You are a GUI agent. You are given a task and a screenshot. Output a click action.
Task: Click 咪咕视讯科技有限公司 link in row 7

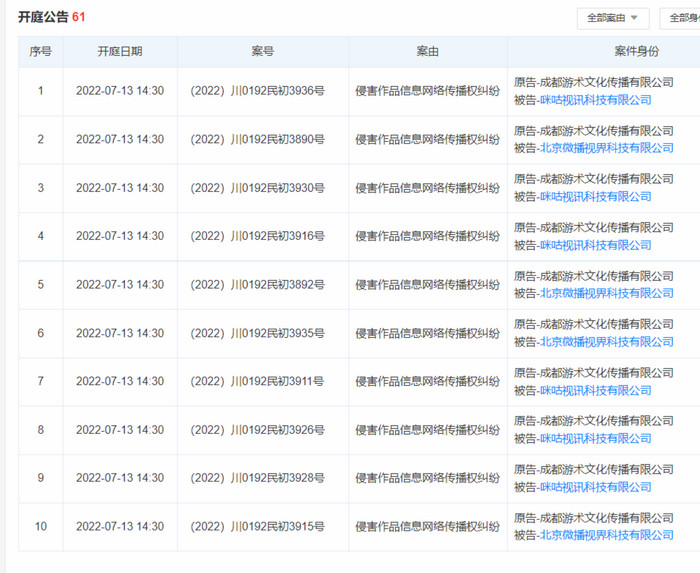pos(595,390)
